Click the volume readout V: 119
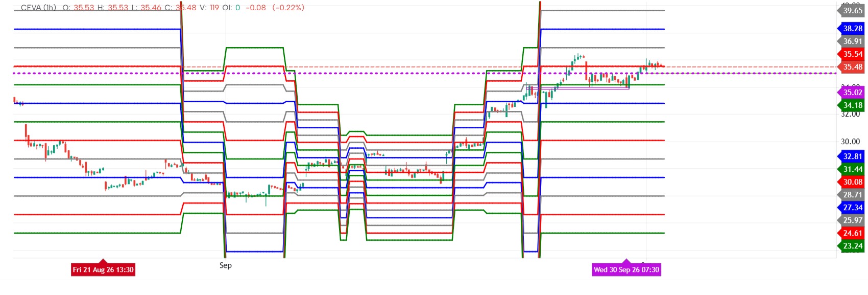 pyautogui.click(x=209, y=8)
